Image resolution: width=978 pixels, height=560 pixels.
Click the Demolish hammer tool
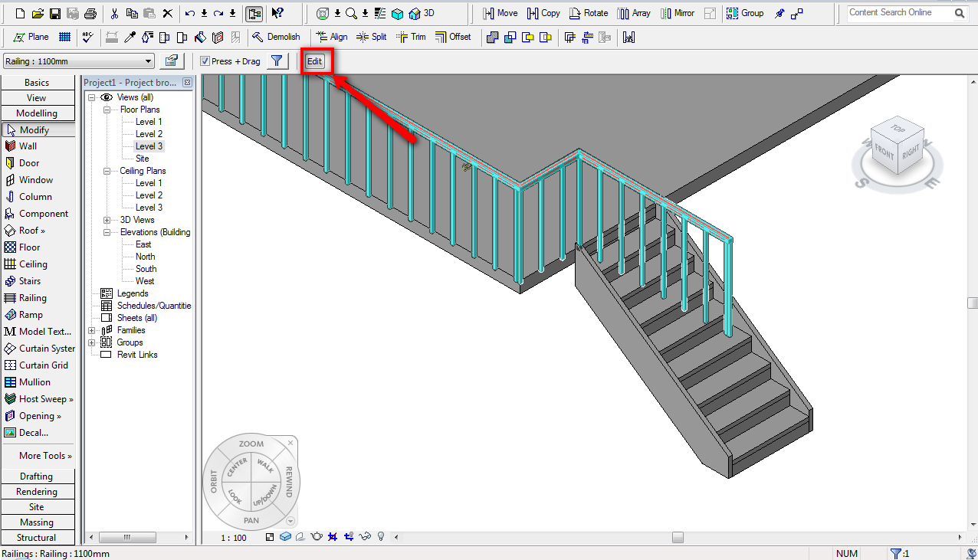(276, 37)
